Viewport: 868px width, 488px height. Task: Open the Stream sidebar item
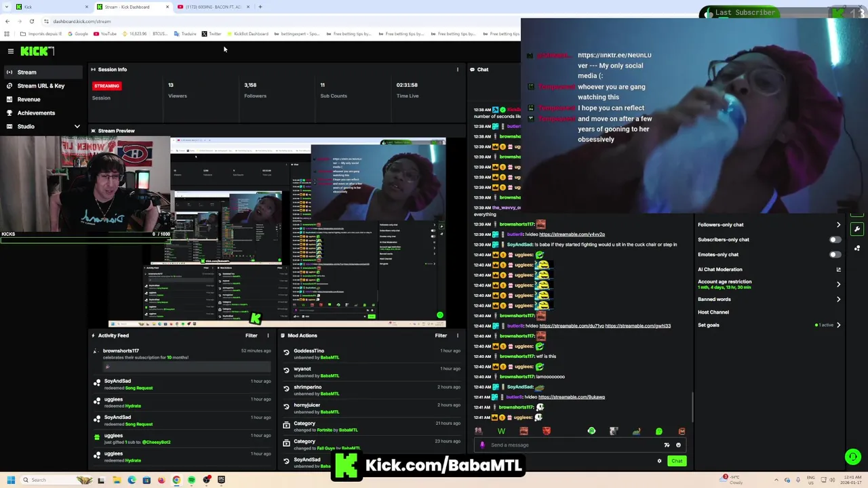point(43,72)
